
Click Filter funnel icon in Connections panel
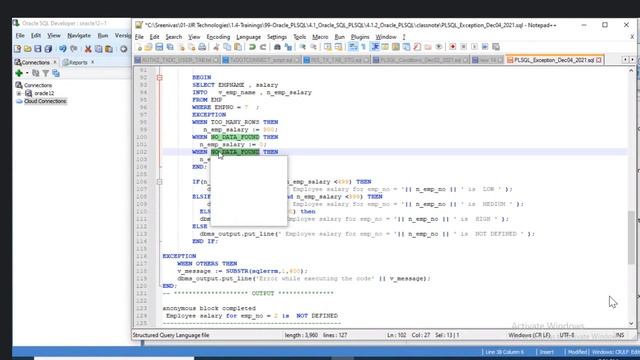(46, 73)
